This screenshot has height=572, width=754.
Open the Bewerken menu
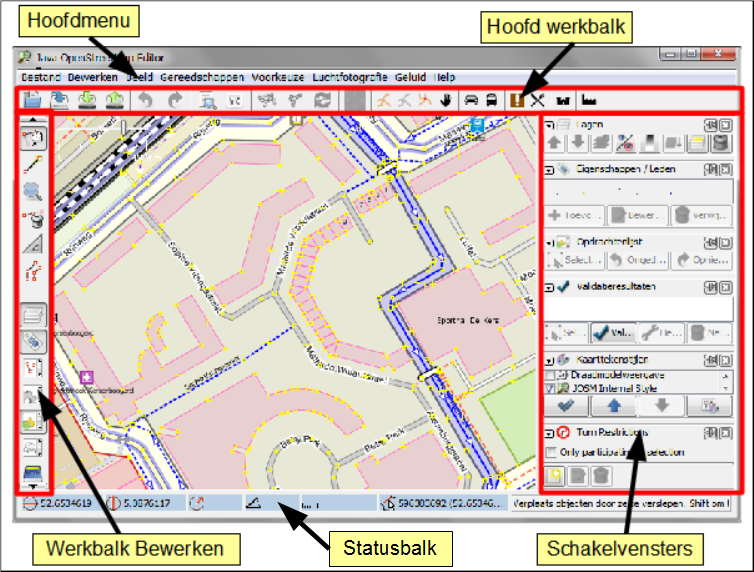(92, 77)
